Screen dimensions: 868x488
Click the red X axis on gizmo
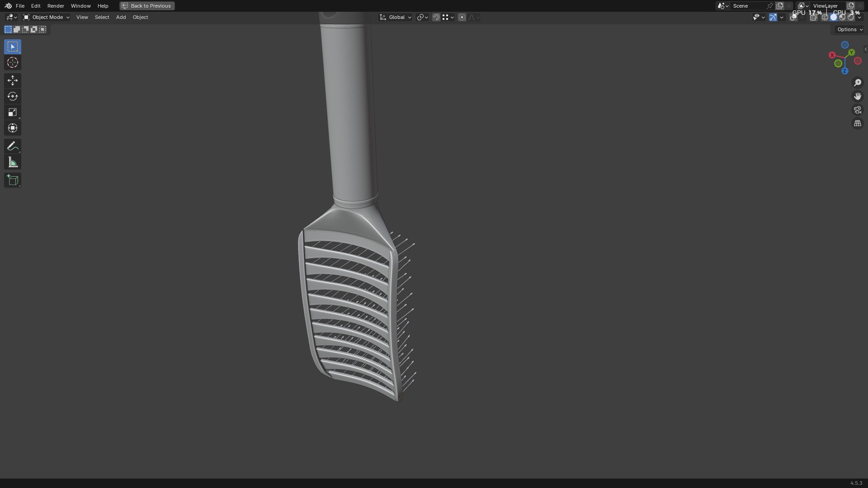point(832,55)
